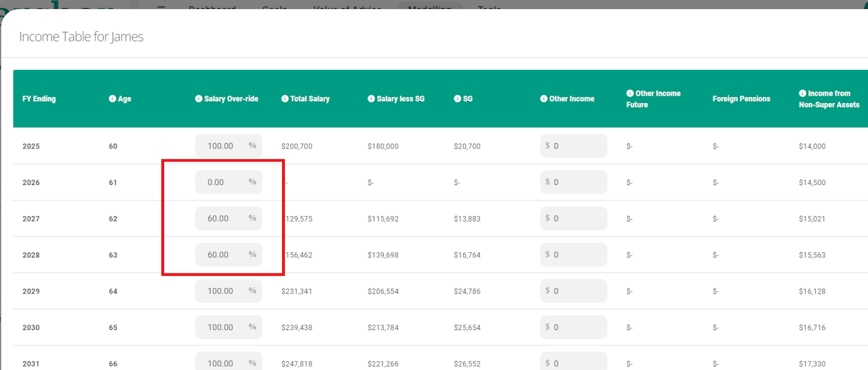Click info icon for Income from Non-Super Assets
The height and width of the screenshot is (370, 868).
(x=803, y=93)
